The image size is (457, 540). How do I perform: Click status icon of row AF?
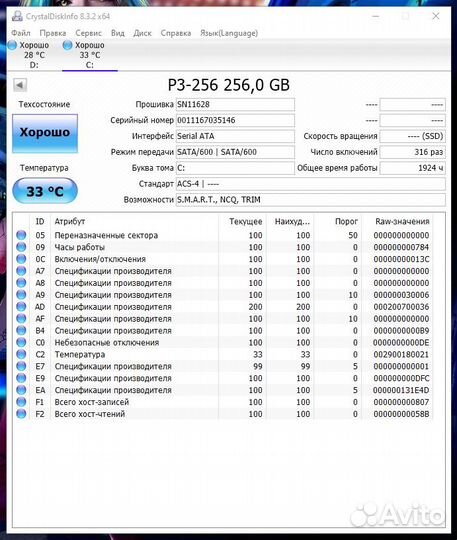tap(21, 318)
